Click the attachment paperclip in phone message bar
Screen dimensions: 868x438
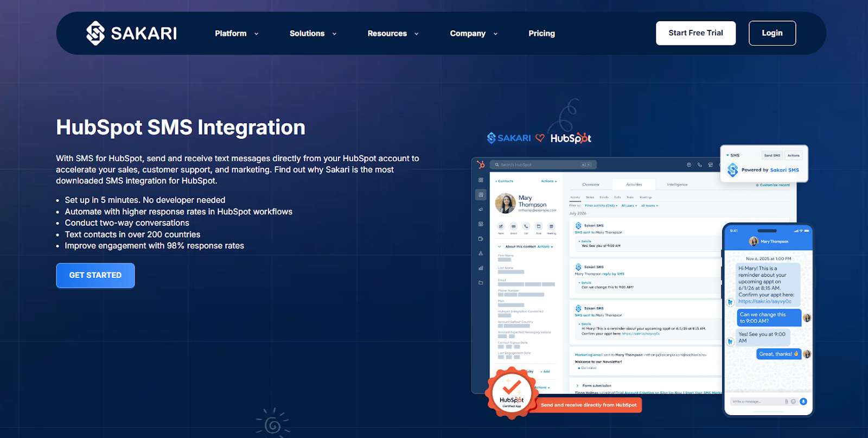[787, 402]
